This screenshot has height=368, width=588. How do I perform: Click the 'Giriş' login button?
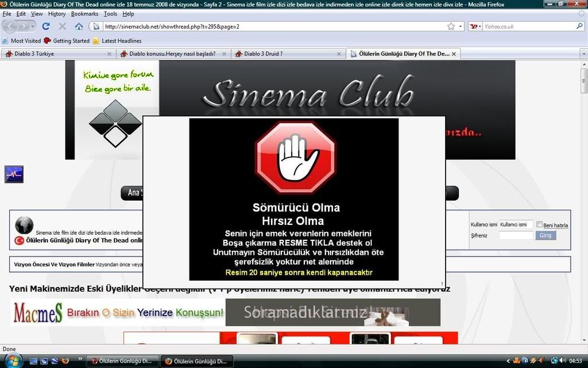point(546,236)
